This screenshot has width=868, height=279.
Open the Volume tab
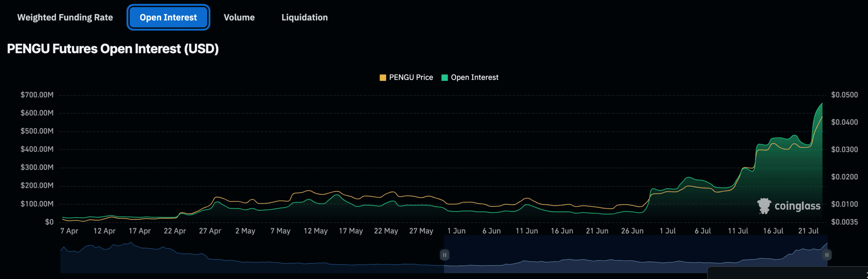[x=239, y=17]
